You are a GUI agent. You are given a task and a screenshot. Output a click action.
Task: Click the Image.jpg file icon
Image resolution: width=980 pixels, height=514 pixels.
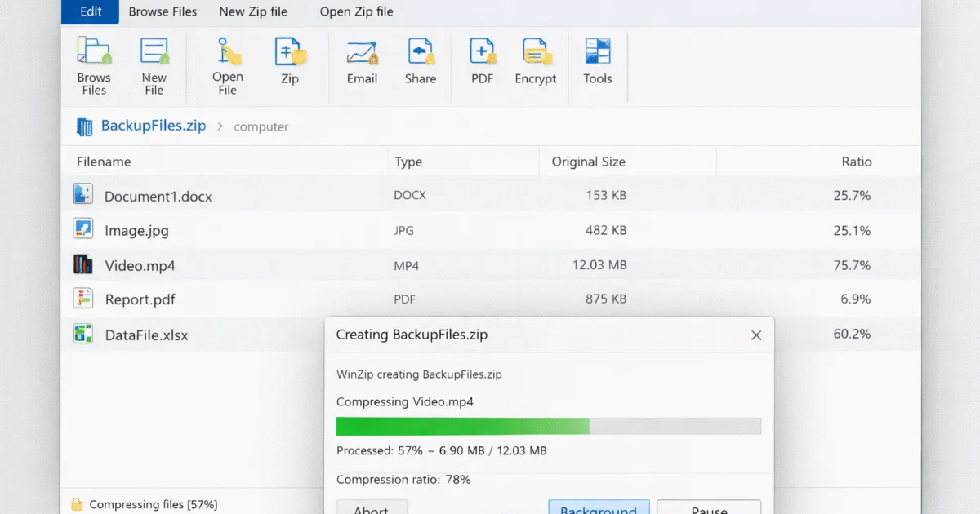coord(82,228)
